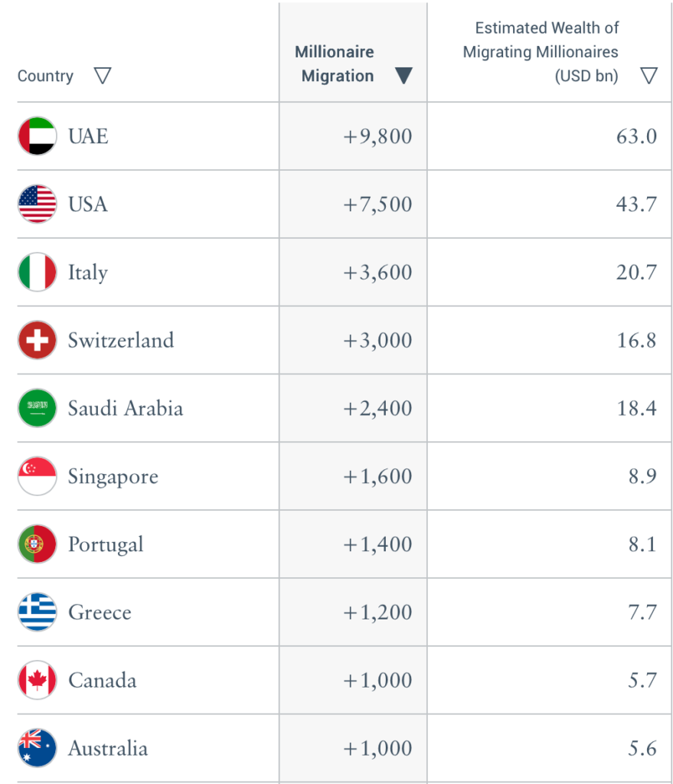
Task: Select the Switzerland country name
Action: [121, 340]
